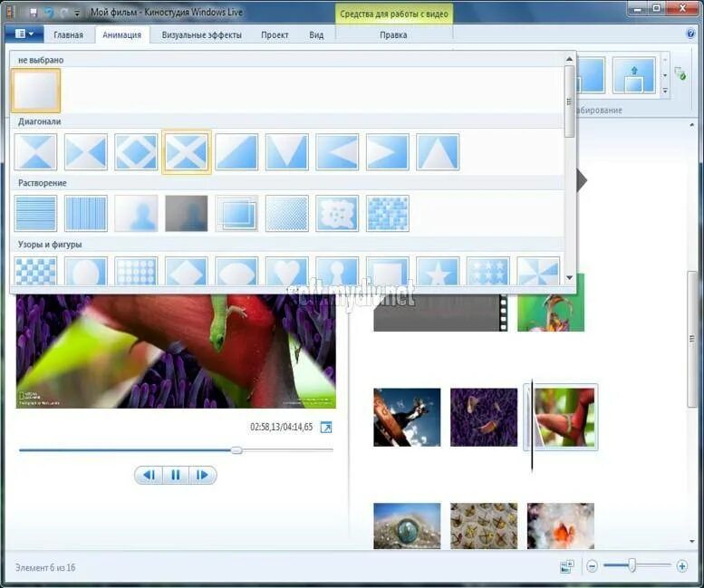Select the 'no transition' blank thumbnail
The image size is (704, 588).
[36, 91]
